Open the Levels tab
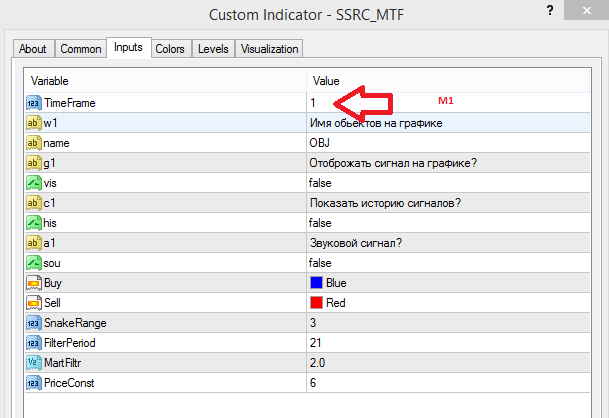The image size is (609, 418). [213, 49]
